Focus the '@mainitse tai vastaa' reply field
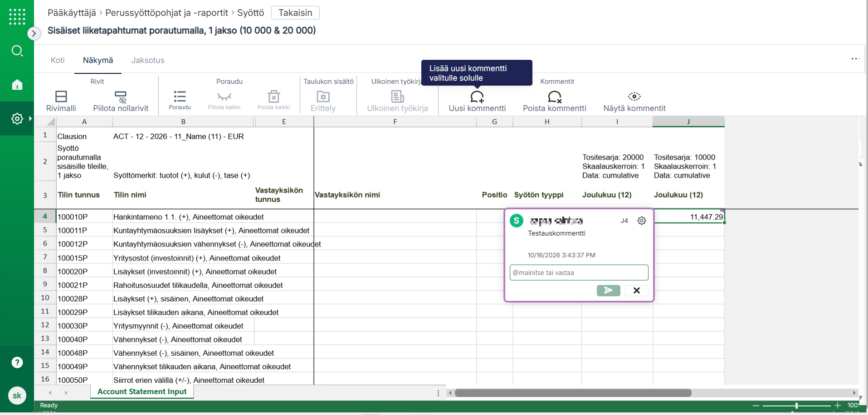868x415 pixels. [579, 273]
